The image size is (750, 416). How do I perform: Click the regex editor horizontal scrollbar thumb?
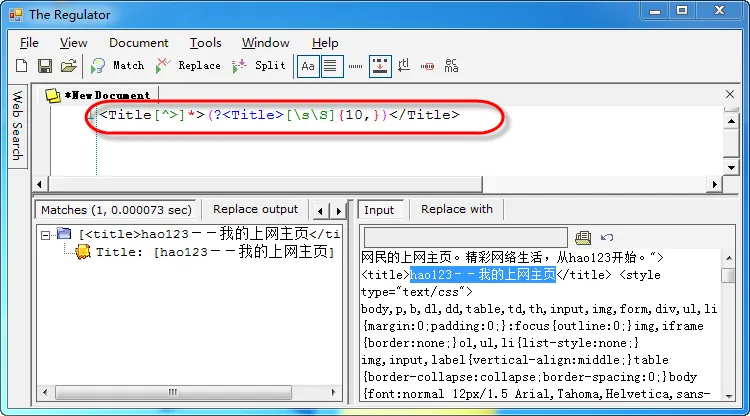(x=265, y=184)
